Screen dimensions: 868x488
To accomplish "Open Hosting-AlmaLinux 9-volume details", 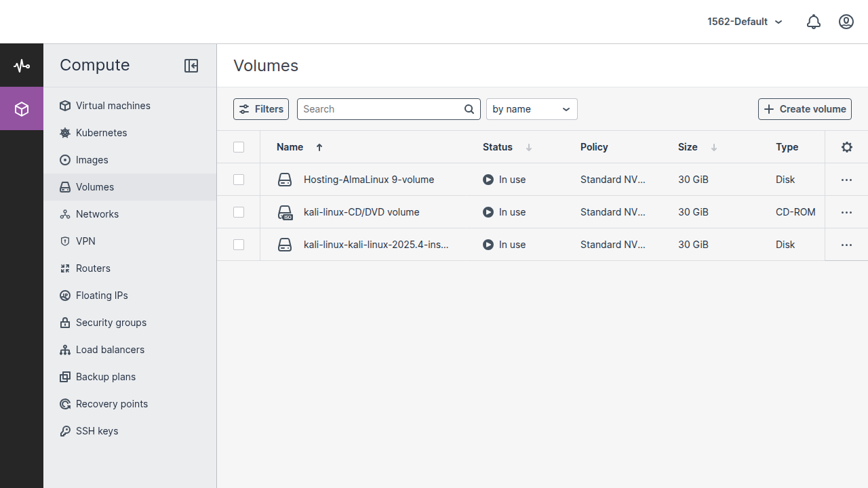I will (x=369, y=180).
